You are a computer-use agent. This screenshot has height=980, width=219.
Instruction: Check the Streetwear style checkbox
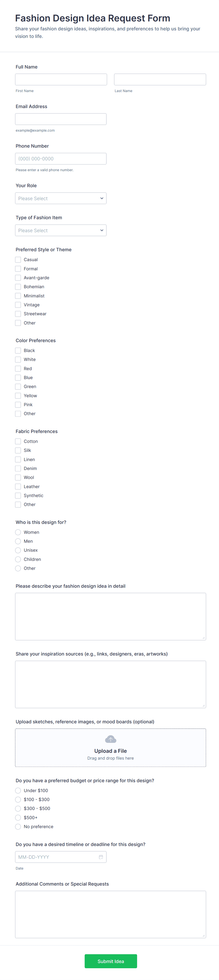(x=18, y=314)
